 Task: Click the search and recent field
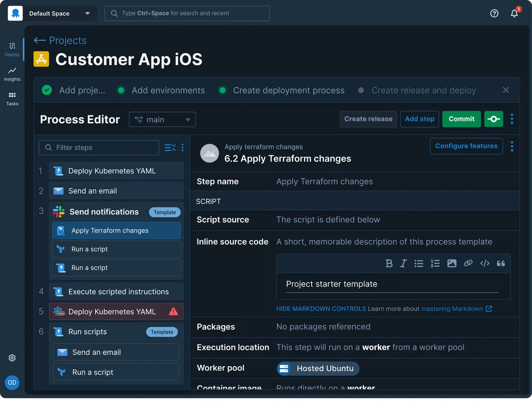(187, 13)
